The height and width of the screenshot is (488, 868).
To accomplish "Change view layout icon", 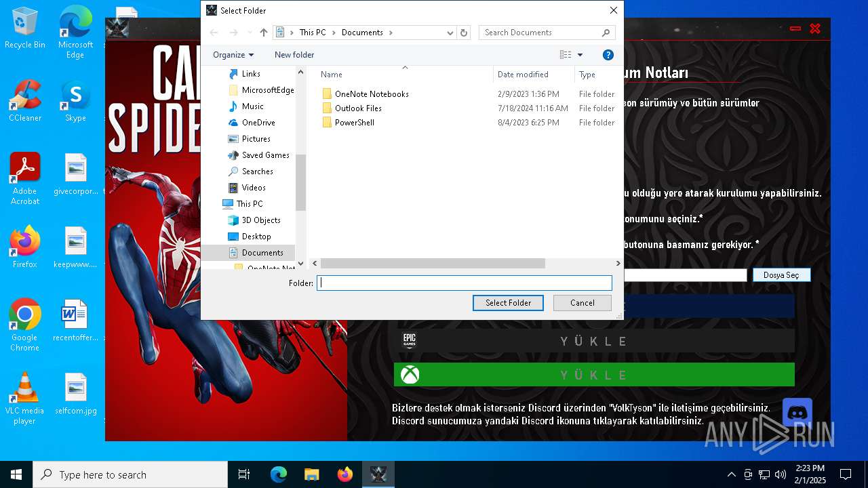I will (x=566, y=55).
